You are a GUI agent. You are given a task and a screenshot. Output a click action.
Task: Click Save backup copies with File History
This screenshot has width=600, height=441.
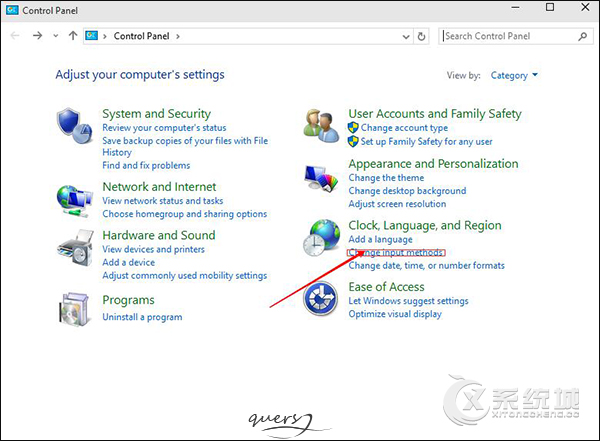[x=185, y=146]
